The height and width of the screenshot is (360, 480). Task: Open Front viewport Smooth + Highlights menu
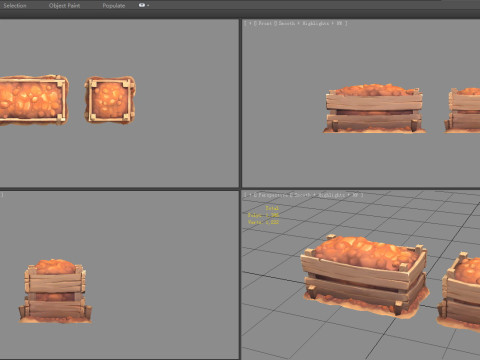coord(311,23)
